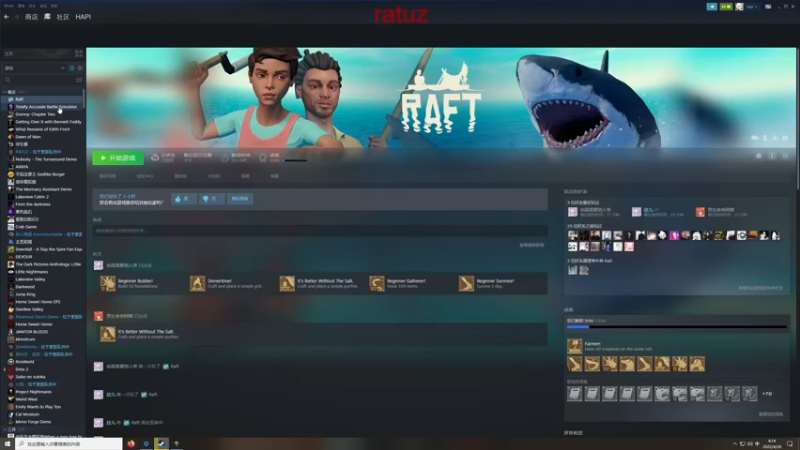Click the cloud save status icon
Image resolution: width=800 pixels, height=450 pixels.
(x=155, y=158)
